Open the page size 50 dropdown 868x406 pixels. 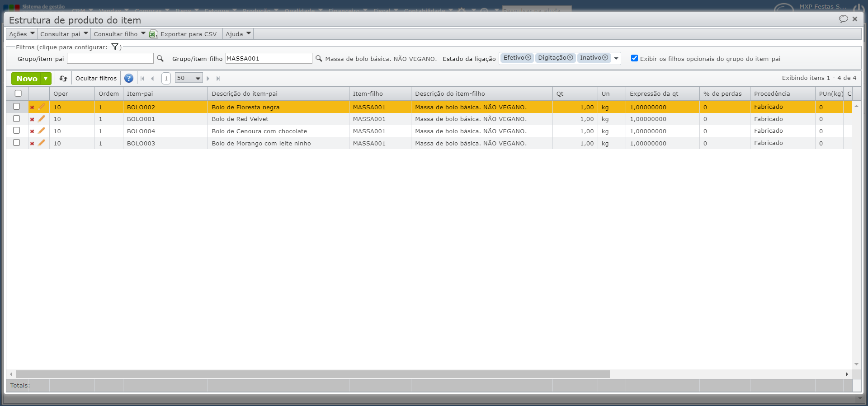[x=189, y=78]
